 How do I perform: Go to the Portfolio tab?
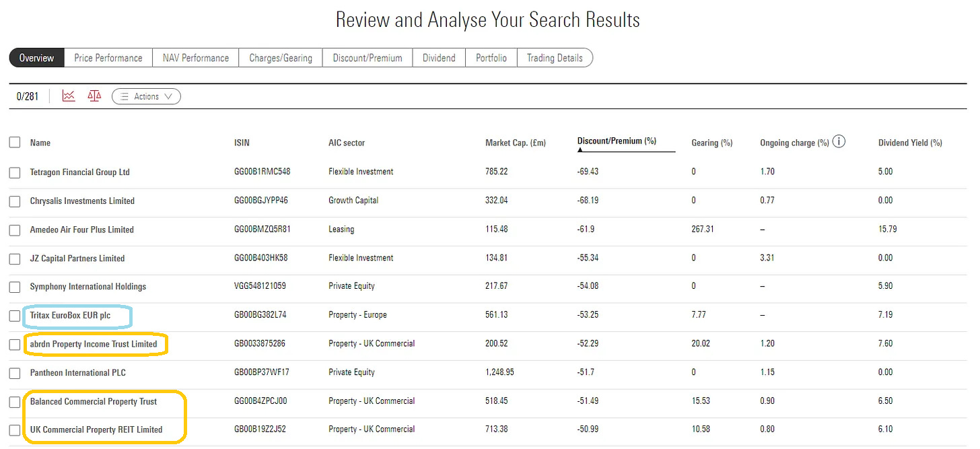pos(491,58)
